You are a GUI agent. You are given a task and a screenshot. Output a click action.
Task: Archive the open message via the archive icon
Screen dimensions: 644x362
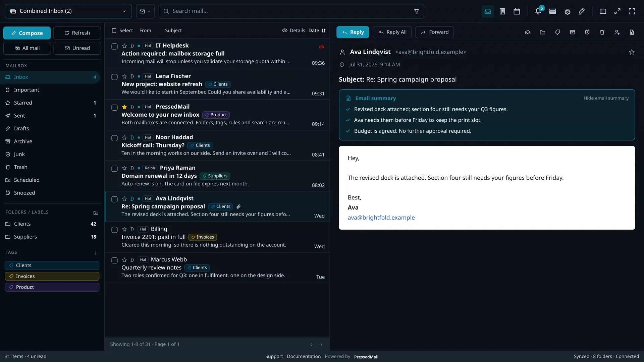pyautogui.click(x=572, y=32)
